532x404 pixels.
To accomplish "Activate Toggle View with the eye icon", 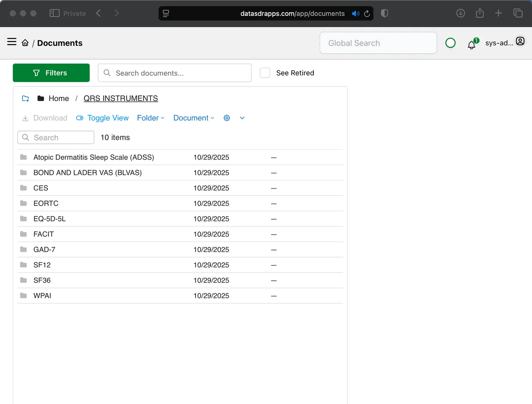I will point(102,118).
